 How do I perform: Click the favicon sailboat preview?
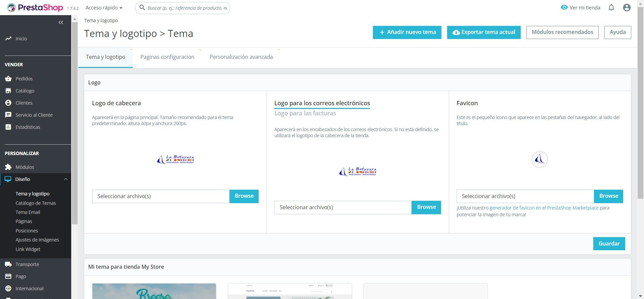tap(540, 159)
